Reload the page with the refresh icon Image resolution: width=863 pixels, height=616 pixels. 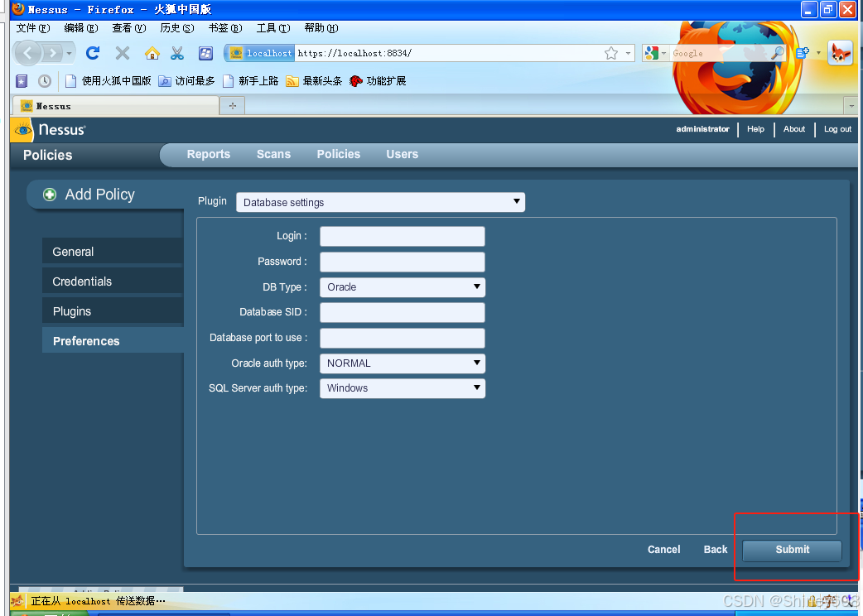pyautogui.click(x=93, y=53)
